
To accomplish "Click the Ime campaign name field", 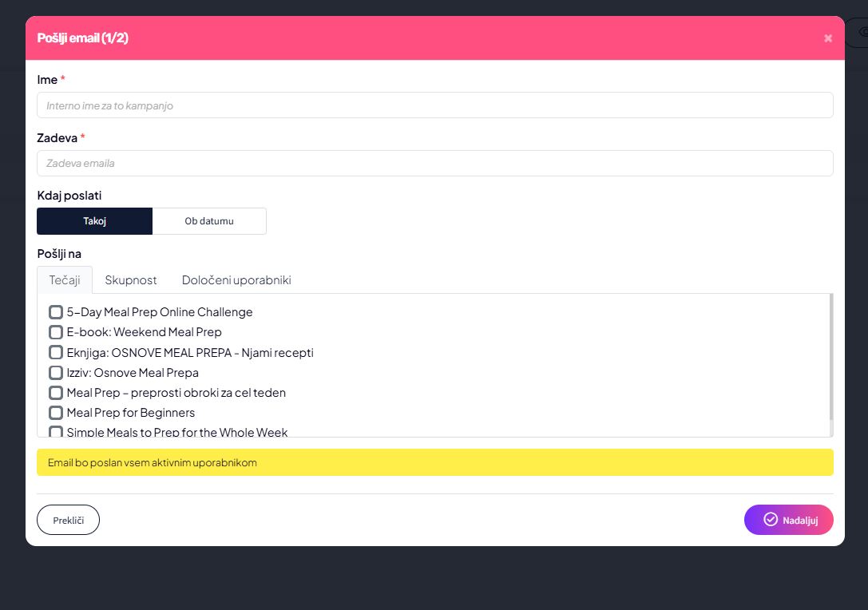I will 434,105.
